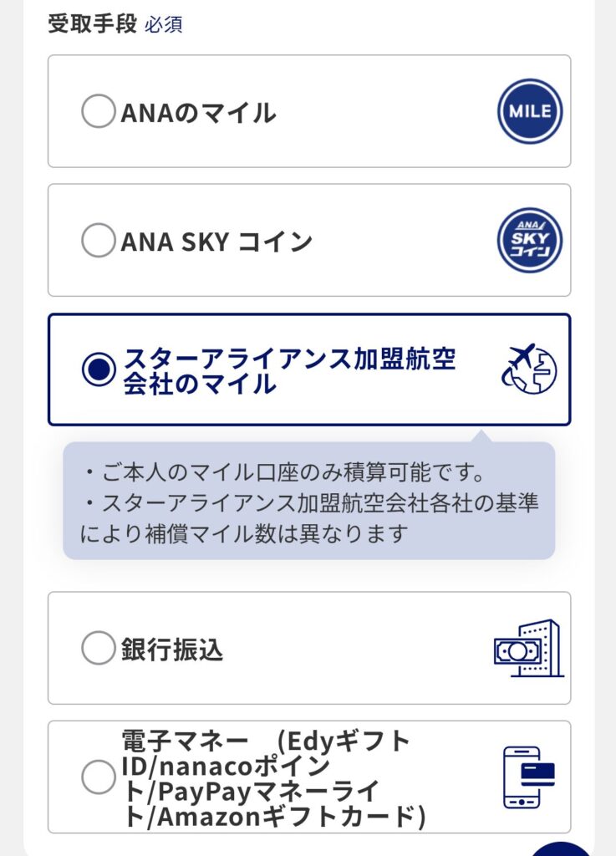Click the 受取手段 section heading

(x=92, y=23)
